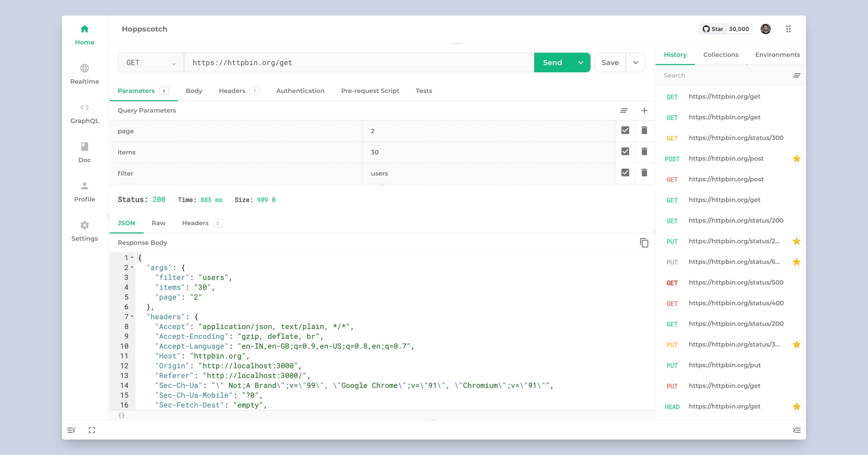
Task: Open the apps grid menu at the top right
Action: click(x=788, y=29)
